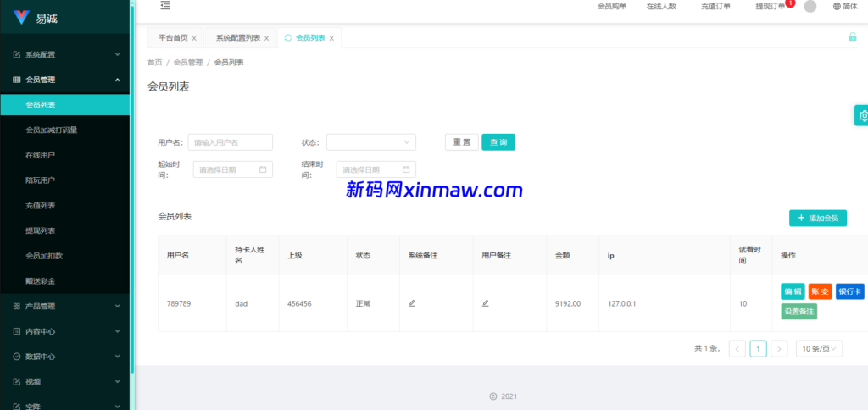Click calendar icon in 起始时间 field

click(263, 169)
